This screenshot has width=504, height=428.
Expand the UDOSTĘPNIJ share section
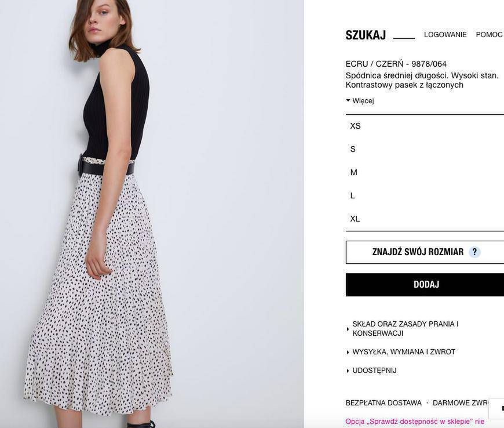pos(374,371)
